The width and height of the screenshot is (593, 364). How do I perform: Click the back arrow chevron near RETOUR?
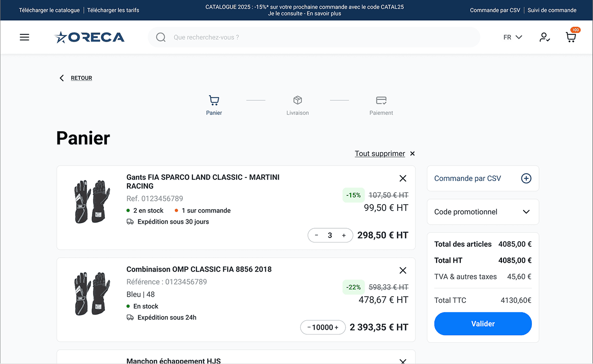[x=62, y=78]
